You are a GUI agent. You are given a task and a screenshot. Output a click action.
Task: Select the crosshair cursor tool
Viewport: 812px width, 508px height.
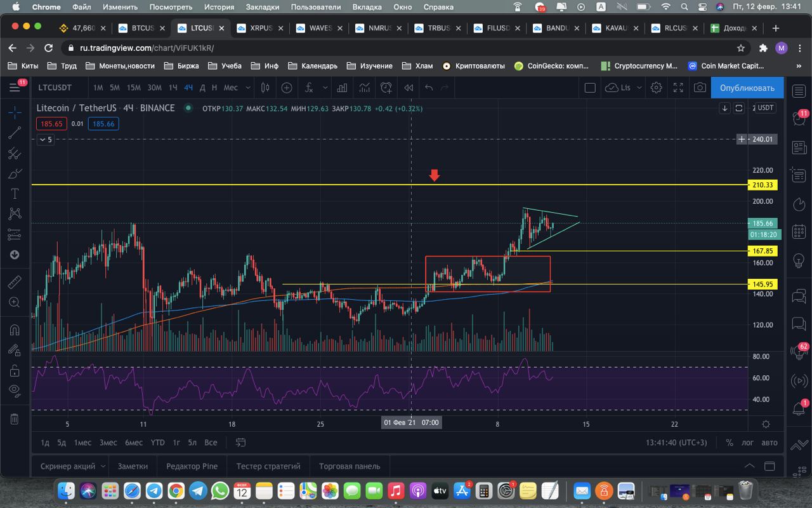(15, 112)
